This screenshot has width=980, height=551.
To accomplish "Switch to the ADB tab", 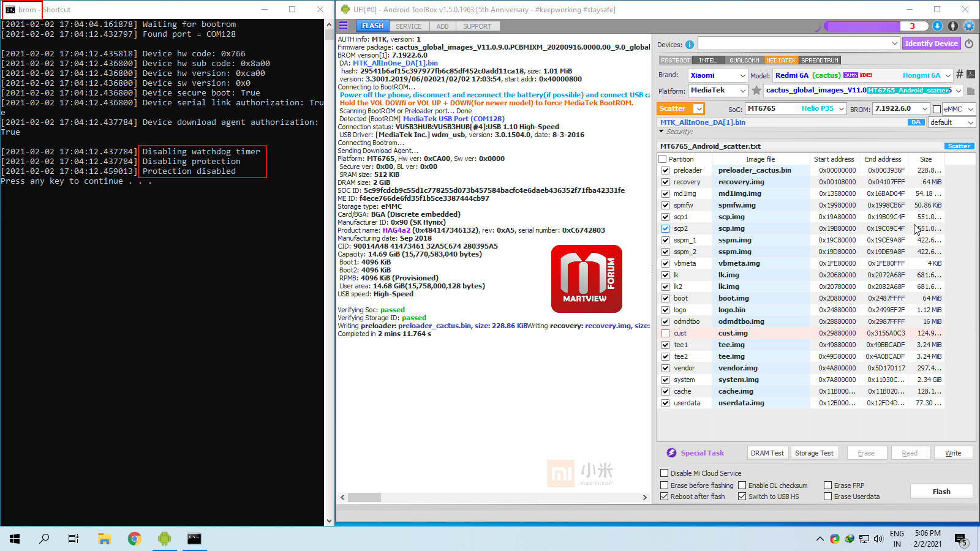I will 442,26.
